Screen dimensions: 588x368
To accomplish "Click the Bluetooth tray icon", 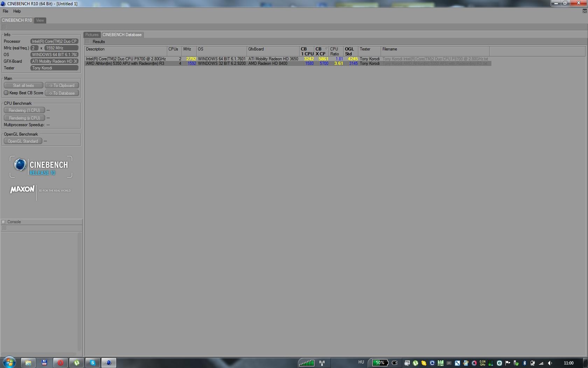I will tap(524, 363).
